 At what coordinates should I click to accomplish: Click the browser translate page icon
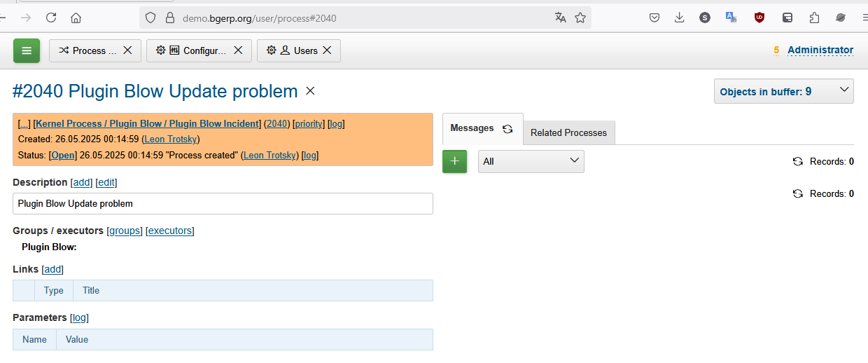pos(560,18)
